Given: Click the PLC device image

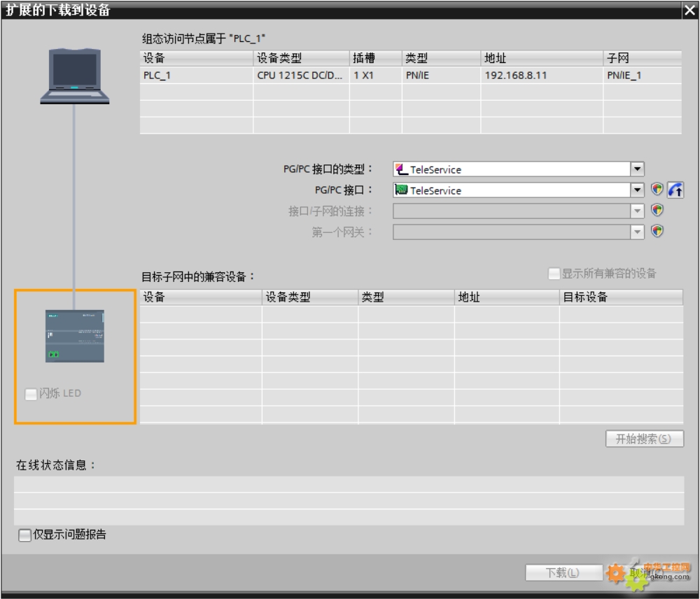Looking at the screenshot, I should point(75,336).
